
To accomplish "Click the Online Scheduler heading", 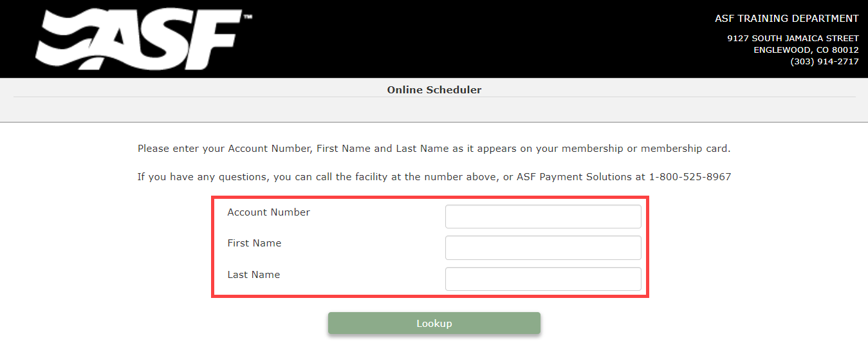I will click(x=434, y=90).
